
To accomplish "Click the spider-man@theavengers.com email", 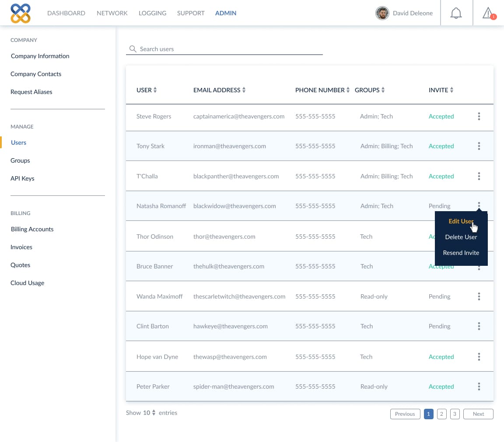I will pos(234,387).
